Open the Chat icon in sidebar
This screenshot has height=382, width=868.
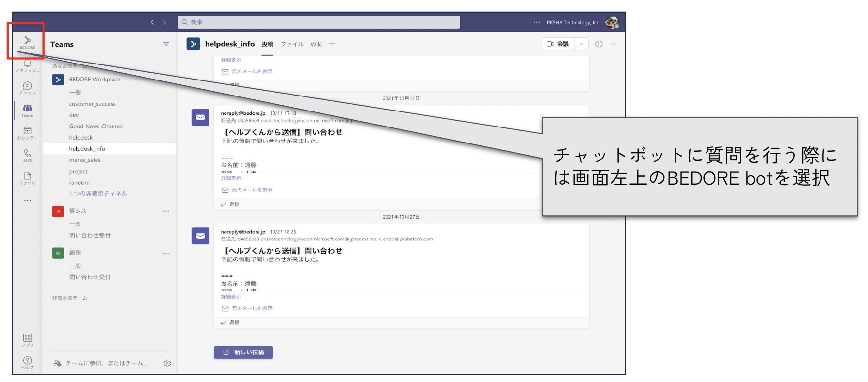[x=27, y=88]
